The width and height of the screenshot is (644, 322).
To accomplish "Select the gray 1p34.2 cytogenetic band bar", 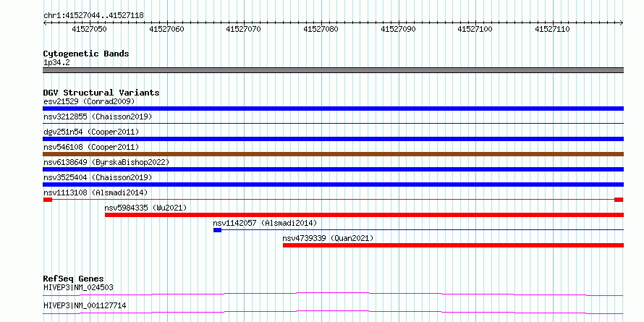I will tap(333, 70).
